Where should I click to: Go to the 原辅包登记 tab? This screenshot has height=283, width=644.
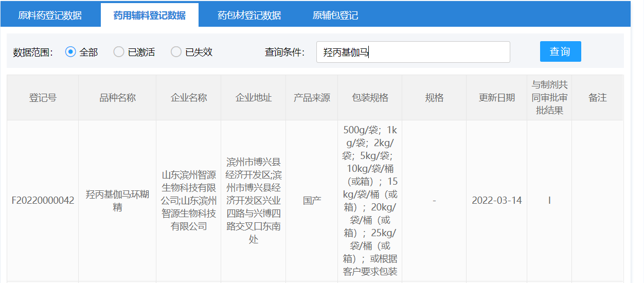[x=335, y=15]
